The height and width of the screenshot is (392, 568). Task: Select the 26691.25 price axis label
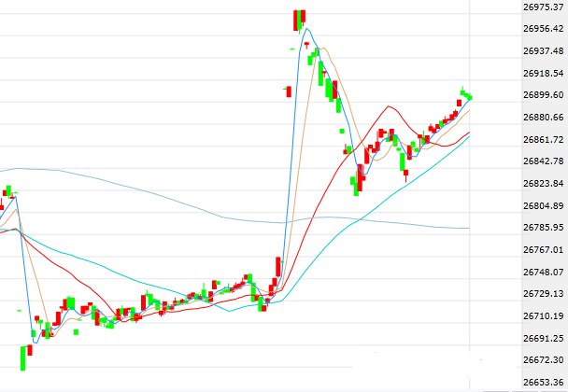542,338
